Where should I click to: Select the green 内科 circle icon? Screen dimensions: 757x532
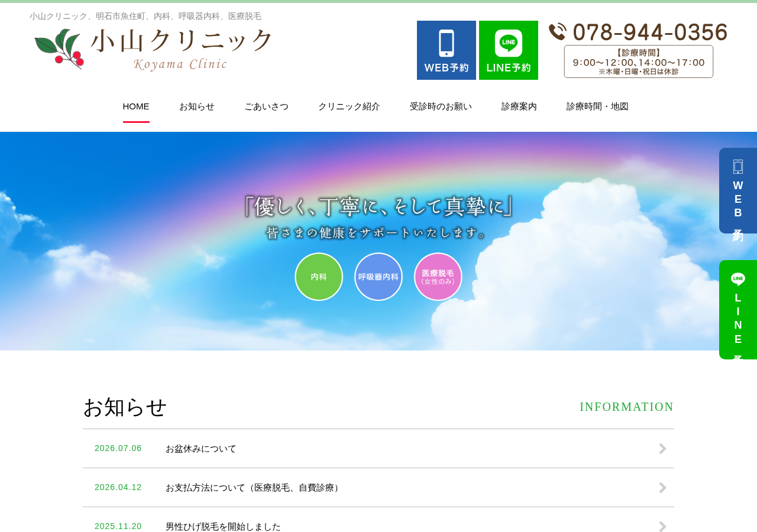(x=319, y=277)
